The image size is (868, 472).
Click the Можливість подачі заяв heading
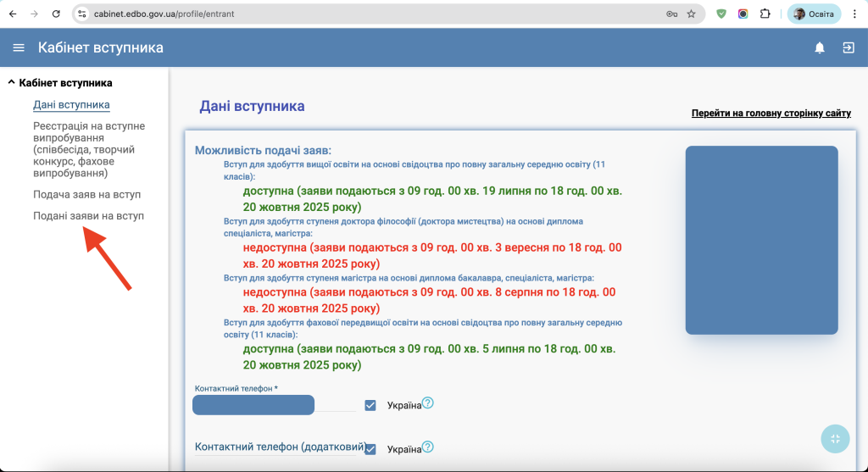point(263,151)
